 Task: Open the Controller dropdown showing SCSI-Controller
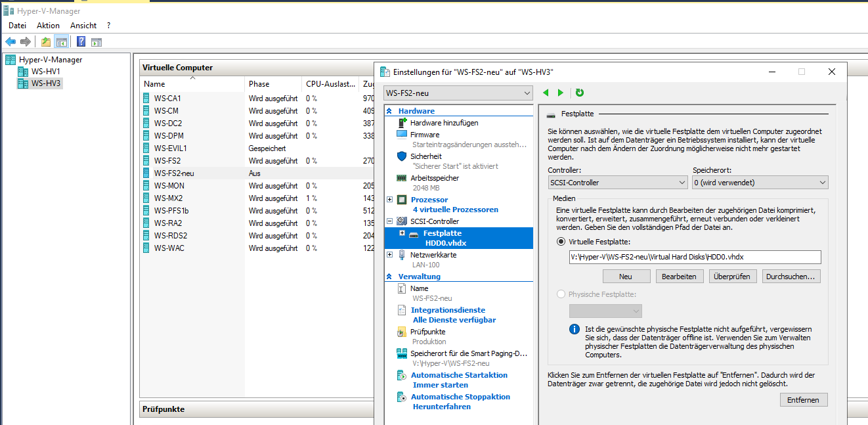617,183
